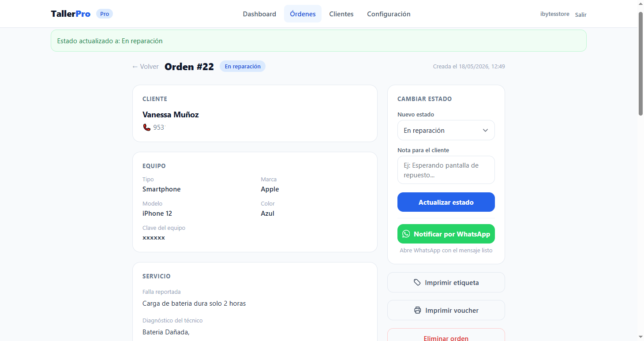Click the client name Vanessa Muñoz
The image size is (644, 341).
click(171, 115)
